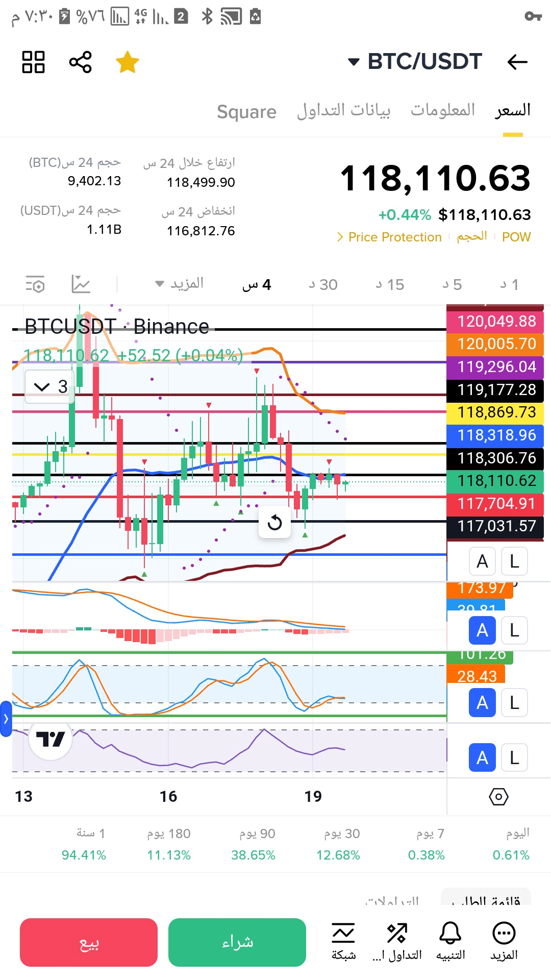The image size is (551, 980).
Task: Select the 30 يوم 12.68% performance period
Action: pos(338,844)
